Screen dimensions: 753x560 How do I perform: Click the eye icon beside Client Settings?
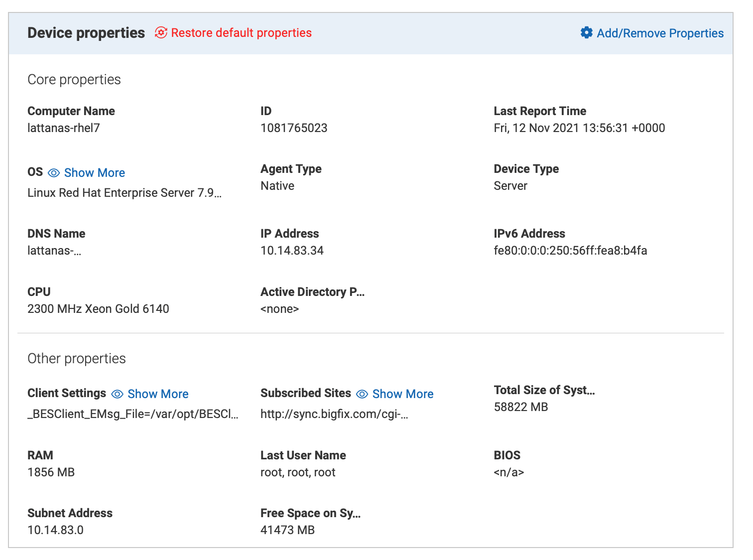point(117,394)
